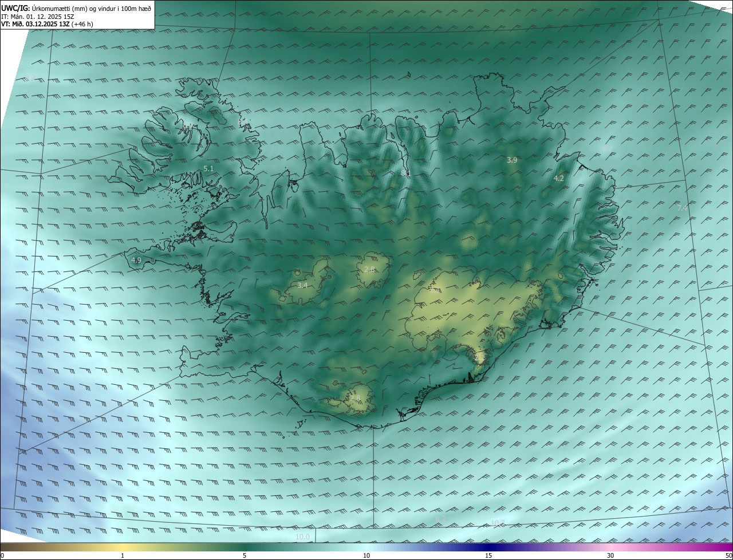
Task: Click the 3.9 value label in the northeast
Action: point(512,160)
